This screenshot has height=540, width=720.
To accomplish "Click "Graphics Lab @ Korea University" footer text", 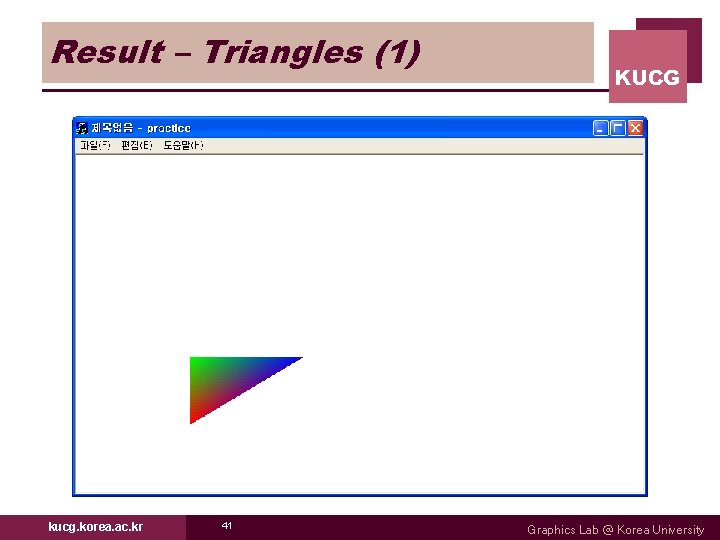I will (x=615, y=529).
